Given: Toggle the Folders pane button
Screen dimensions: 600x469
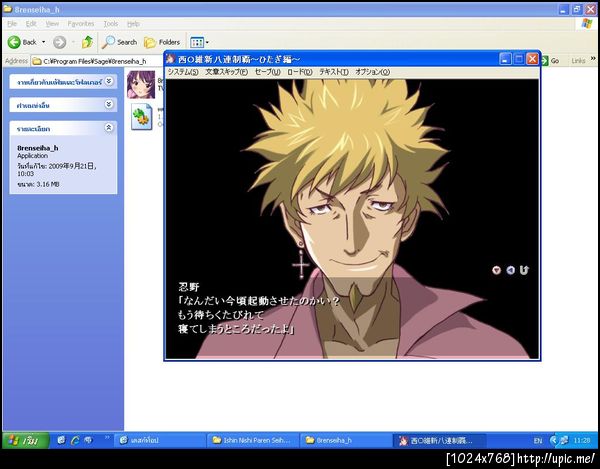Looking at the screenshot, I should tap(162, 42).
